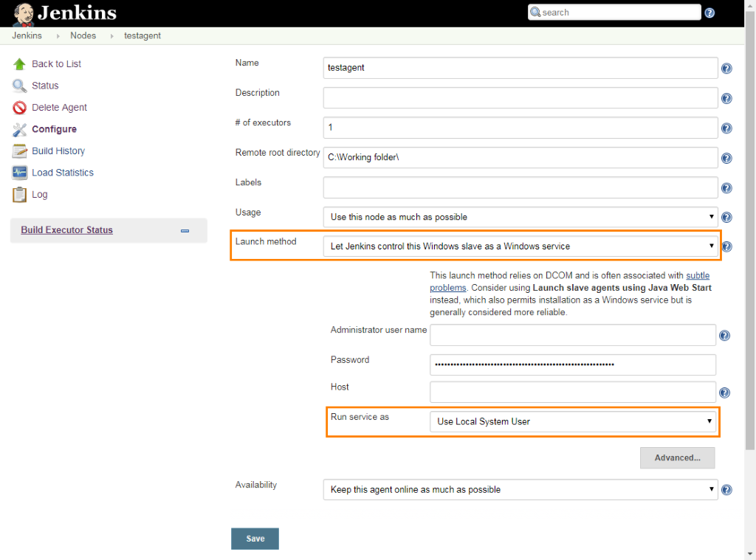Image resolution: width=756 pixels, height=560 pixels.
Task: Click the red Delete Agent icon
Action: 19,108
